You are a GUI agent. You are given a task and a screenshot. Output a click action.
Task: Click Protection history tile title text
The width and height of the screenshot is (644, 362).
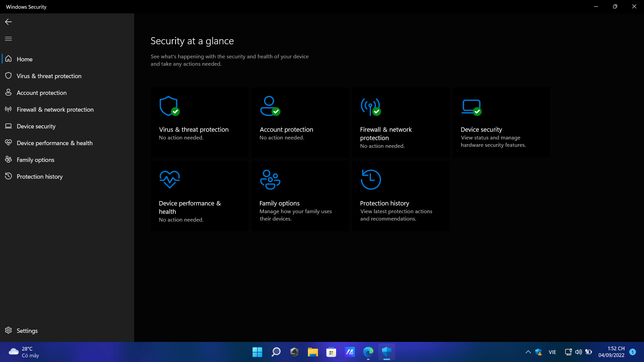click(x=384, y=203)
